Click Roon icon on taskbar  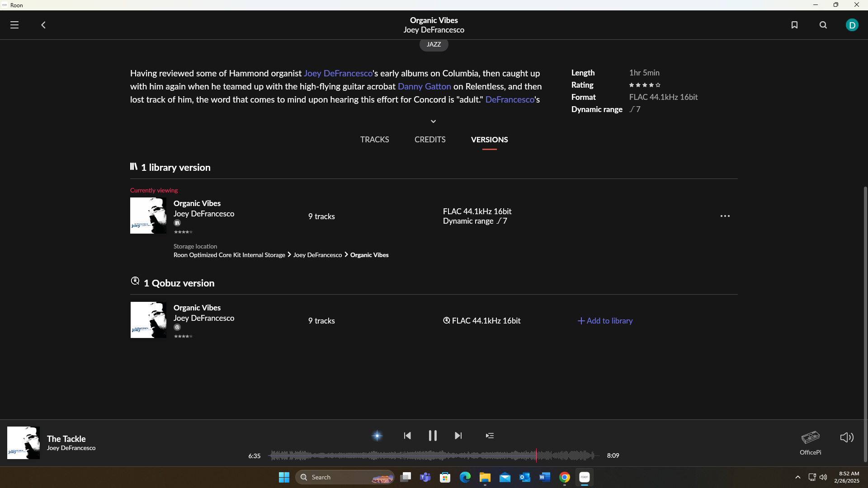click(x=585, y=477)
